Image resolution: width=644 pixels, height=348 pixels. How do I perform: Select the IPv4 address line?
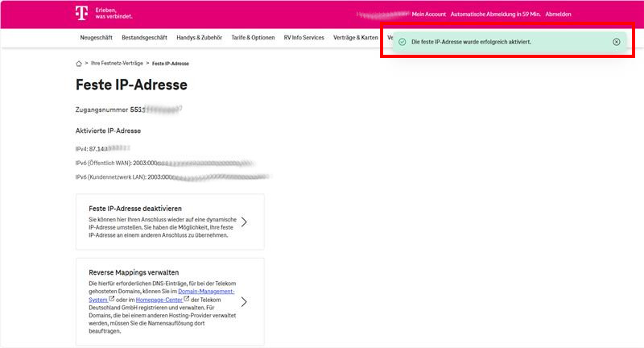pyautogui.click(x=103, y=149)
